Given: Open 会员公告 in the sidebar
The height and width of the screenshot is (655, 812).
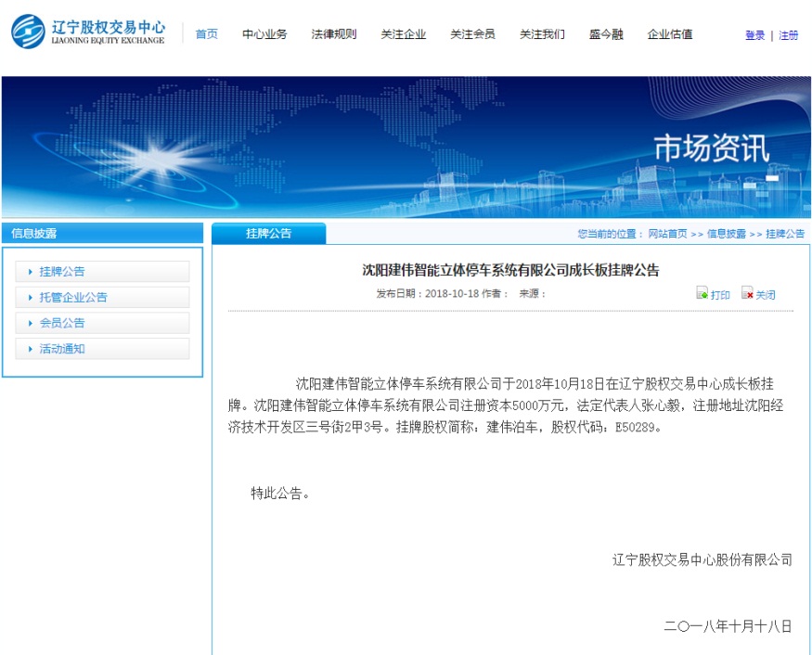Looking at the screenshot, I should (x=102, y=323).
